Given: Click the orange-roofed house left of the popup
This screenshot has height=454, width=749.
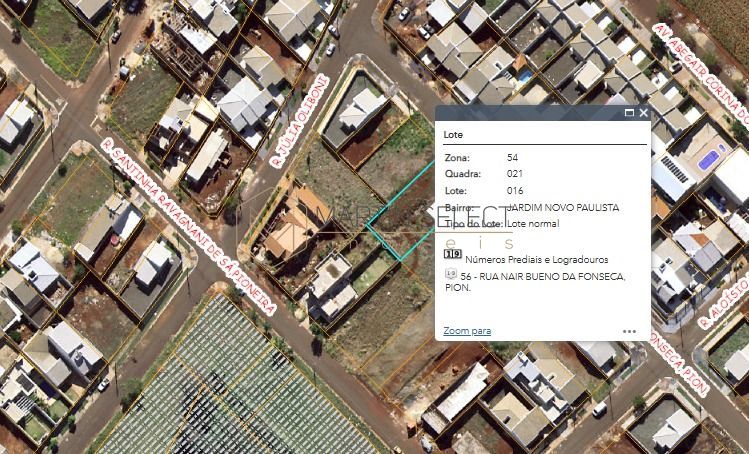Looking at the screenshot, I should (290, 225).
